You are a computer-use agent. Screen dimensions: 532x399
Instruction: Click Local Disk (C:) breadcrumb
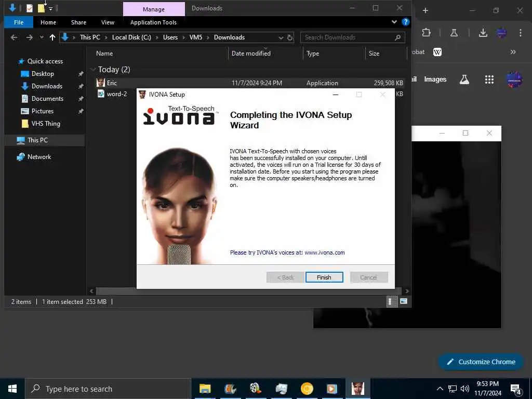coord(131,37)
